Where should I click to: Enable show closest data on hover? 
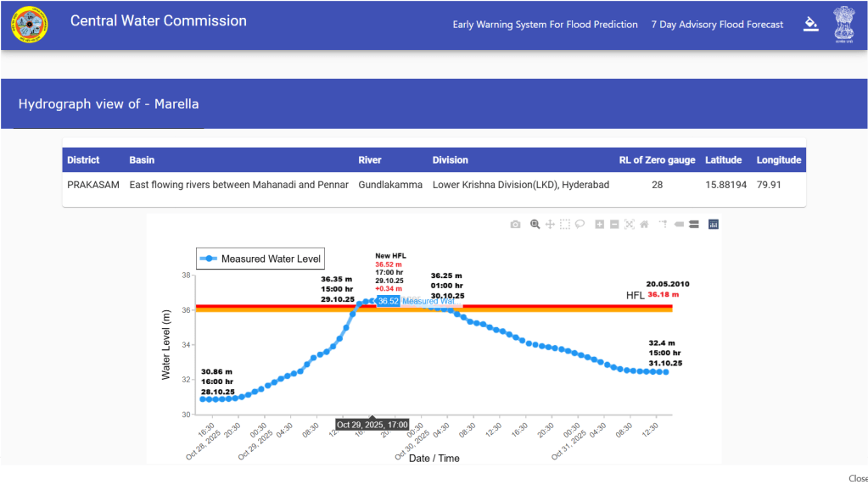coord(679,225)
